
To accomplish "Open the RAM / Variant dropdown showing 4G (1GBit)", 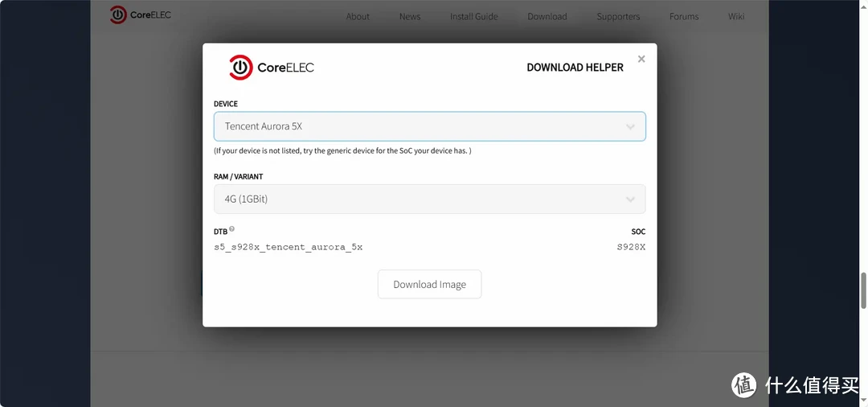I will 429,199.
